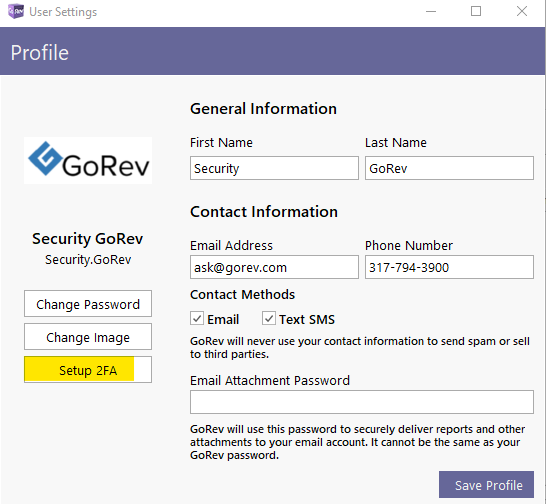Click the Profile header title
Screen dimensions: 546x504
pos(40,53)
